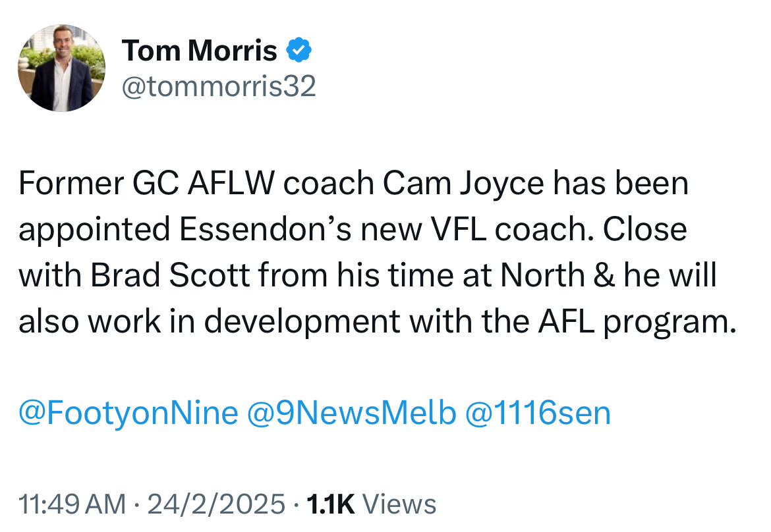Open the Tom Morris display name
The width and height of the screenshot is (771, 532).
point(200,50)
